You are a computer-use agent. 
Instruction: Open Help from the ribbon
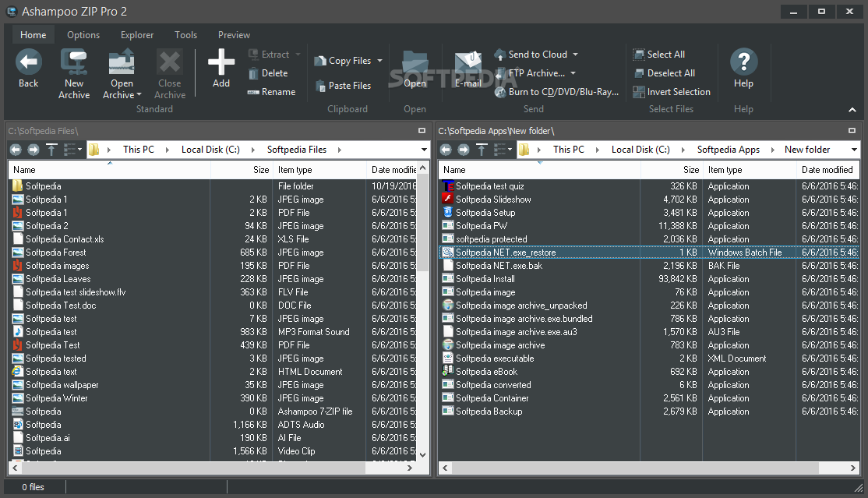click(x=743, y=68)
